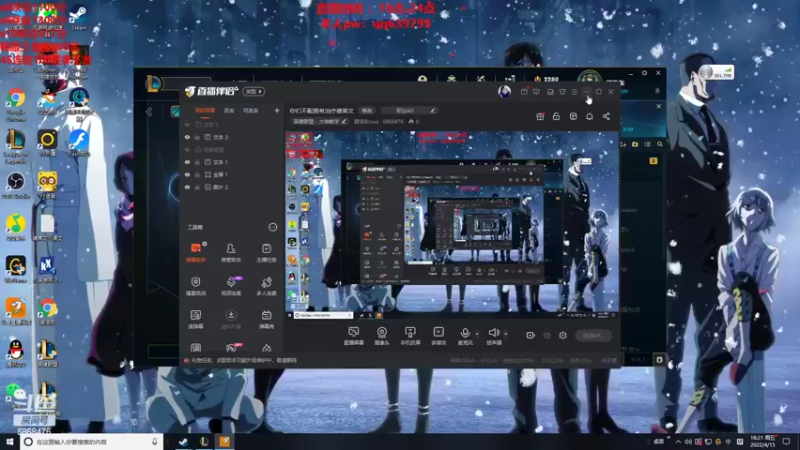Expand speaker options arrow
The height and width of the screenshot is (450, 800).
[506, 334]
